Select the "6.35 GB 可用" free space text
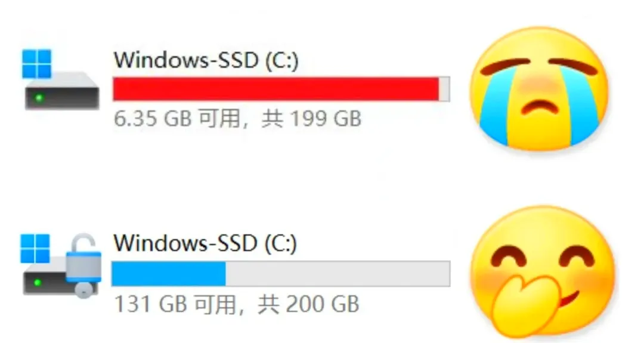This screenshot has height=343, width=644. coord(178,119)
